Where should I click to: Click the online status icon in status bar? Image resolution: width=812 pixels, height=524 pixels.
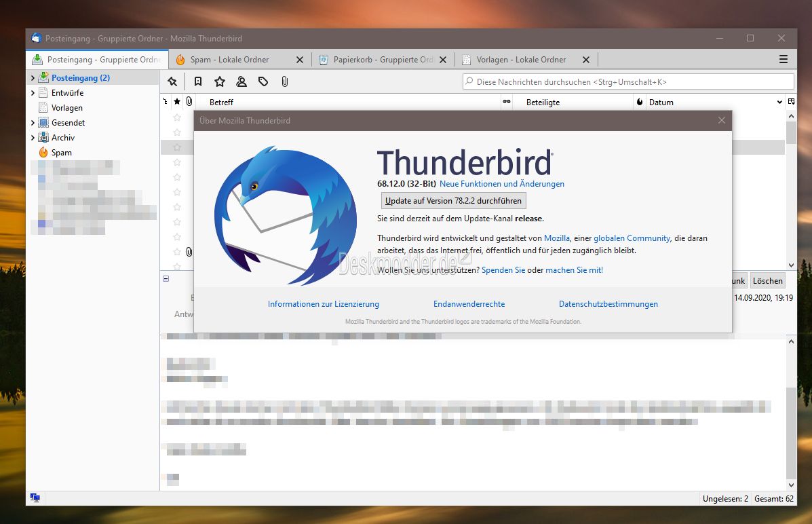(x=35, y=498)
